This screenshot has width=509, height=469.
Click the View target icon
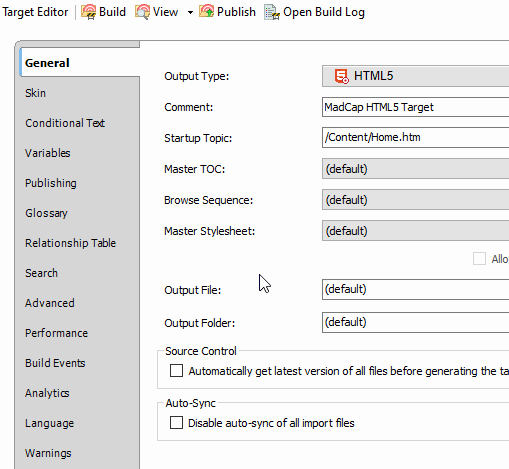tap(142, 12)
